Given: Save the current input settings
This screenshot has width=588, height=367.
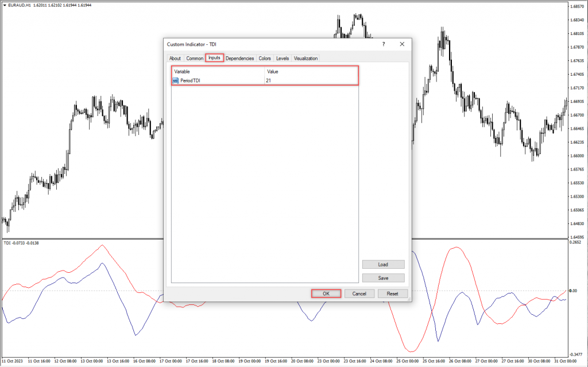Looking at the screenshot, I should click(383, 278).
